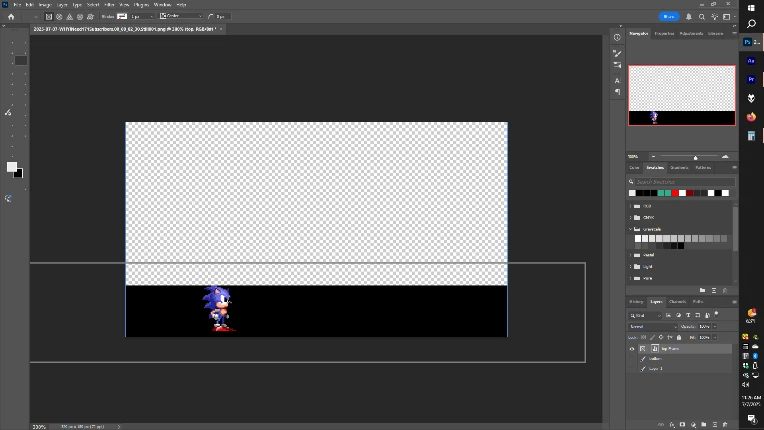
Task: Link layers using the chain icon
Action: pyautogui.click(x=661, y=425)
